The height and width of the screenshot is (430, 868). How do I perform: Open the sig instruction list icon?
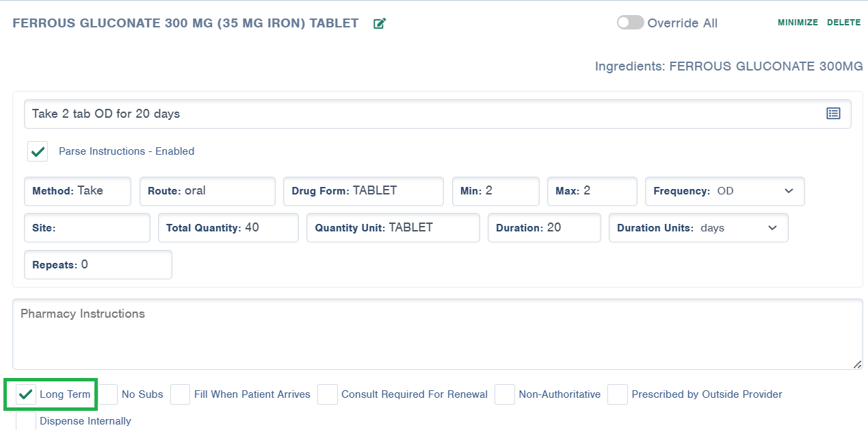(833, 114)
